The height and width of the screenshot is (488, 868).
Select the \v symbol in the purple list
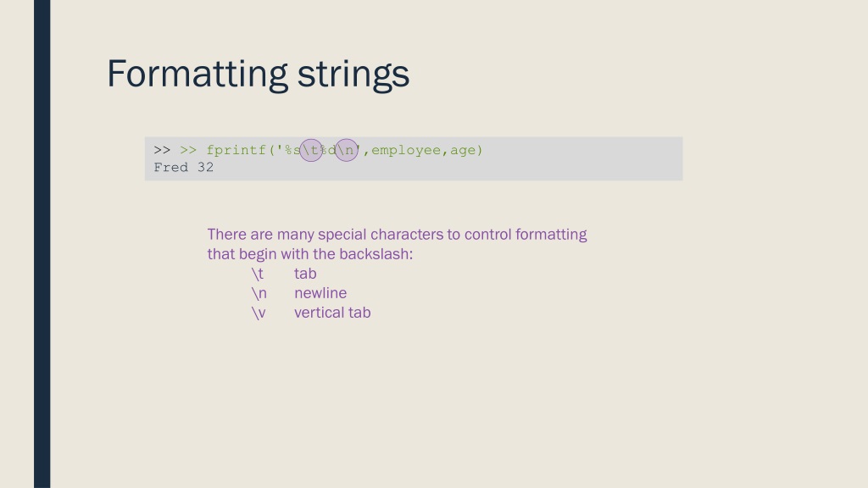259,313
